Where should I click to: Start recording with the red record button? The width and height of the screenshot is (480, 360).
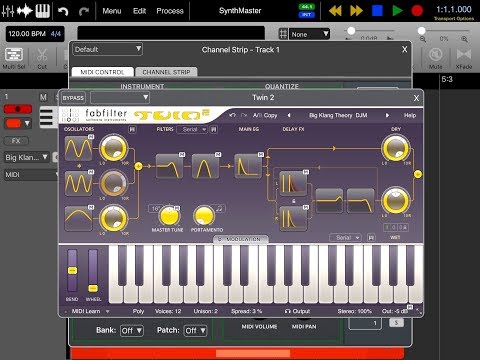tap(417, 11)
